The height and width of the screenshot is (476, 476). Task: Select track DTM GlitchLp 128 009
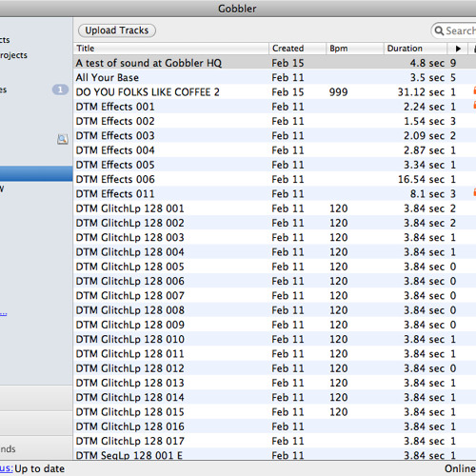274,325
